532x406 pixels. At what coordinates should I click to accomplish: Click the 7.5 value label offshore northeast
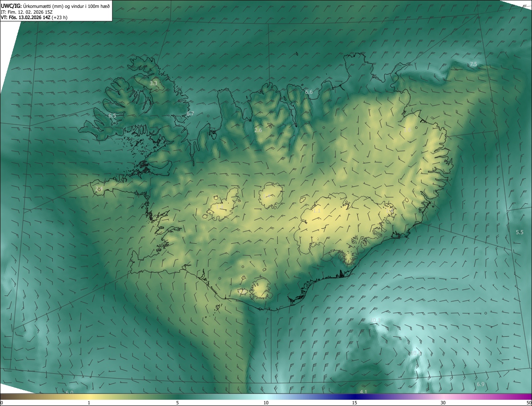pos(473,64)
